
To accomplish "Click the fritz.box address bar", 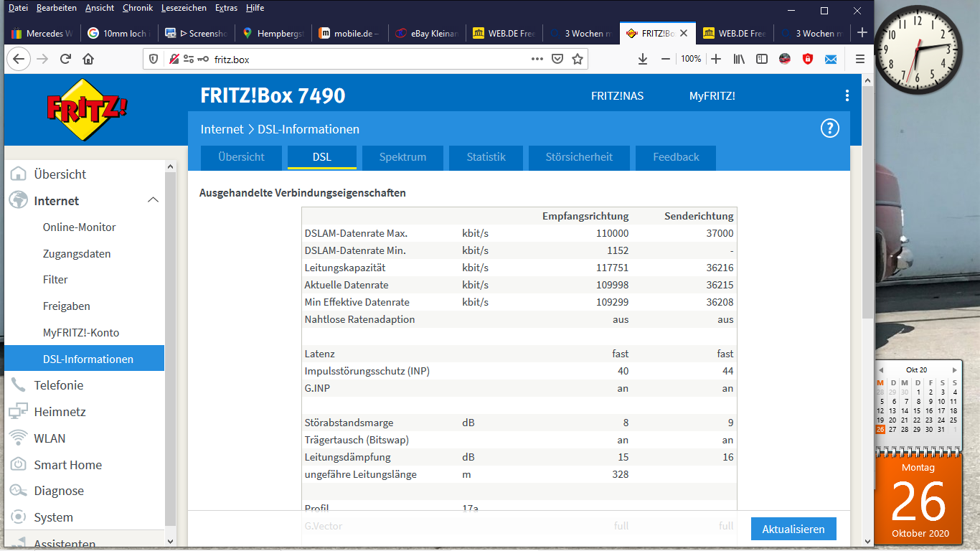I will tap(366, 59).
